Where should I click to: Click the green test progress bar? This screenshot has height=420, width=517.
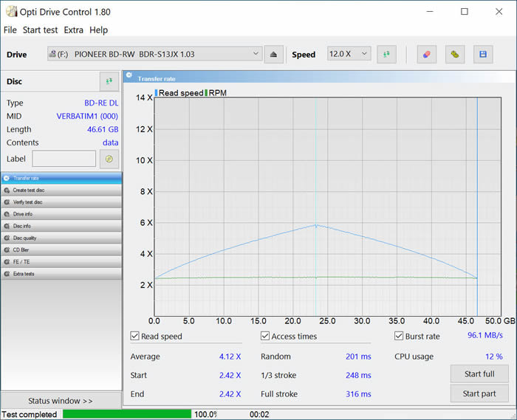[127, 414]
